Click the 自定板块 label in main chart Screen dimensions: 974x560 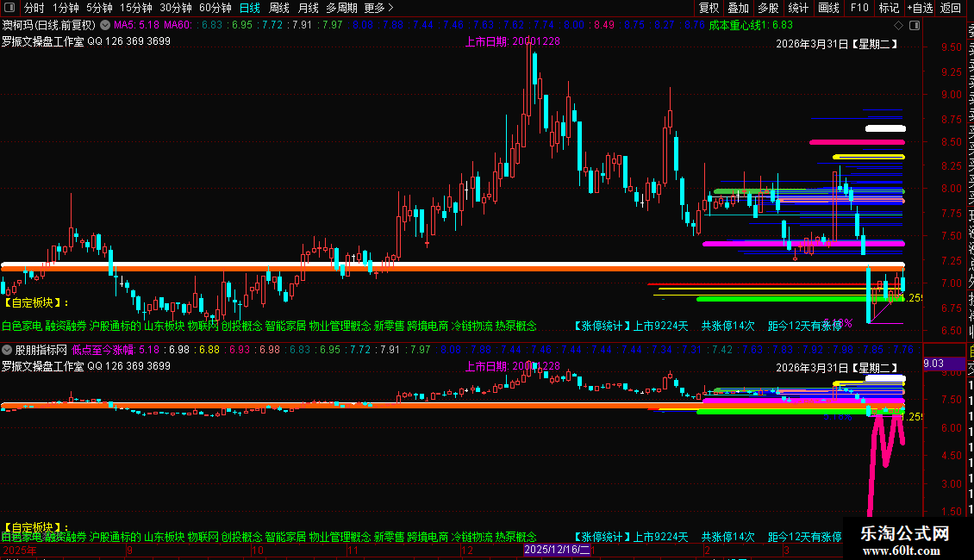(x=36, y=302)
